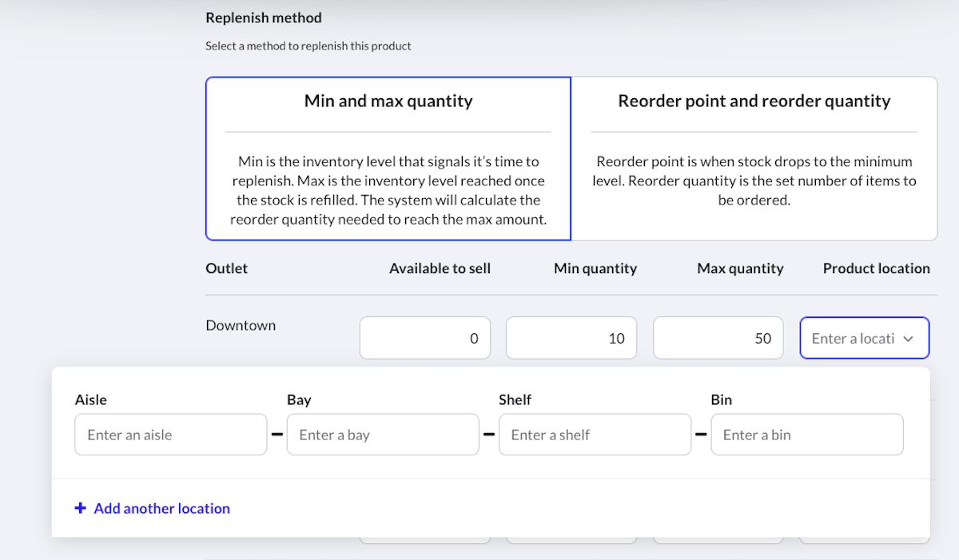
Task: Click the Available to sell column header
Action: (440, 268)
